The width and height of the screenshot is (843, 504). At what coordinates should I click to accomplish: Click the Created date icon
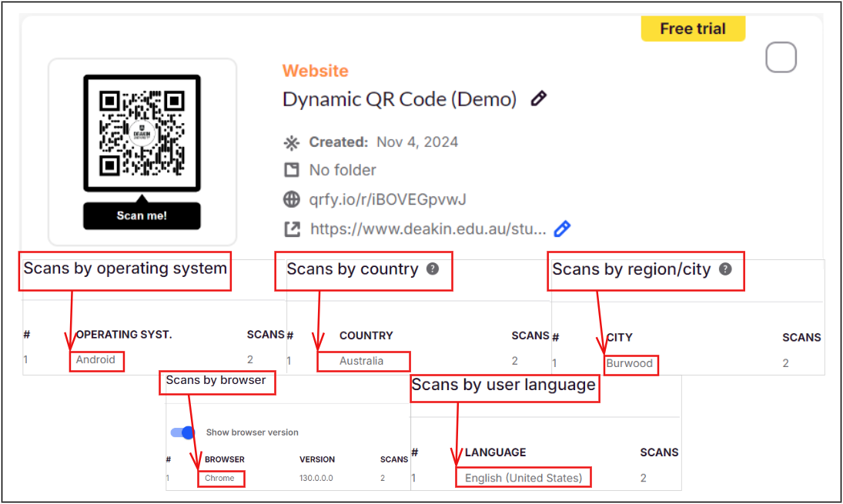(292, 142)
